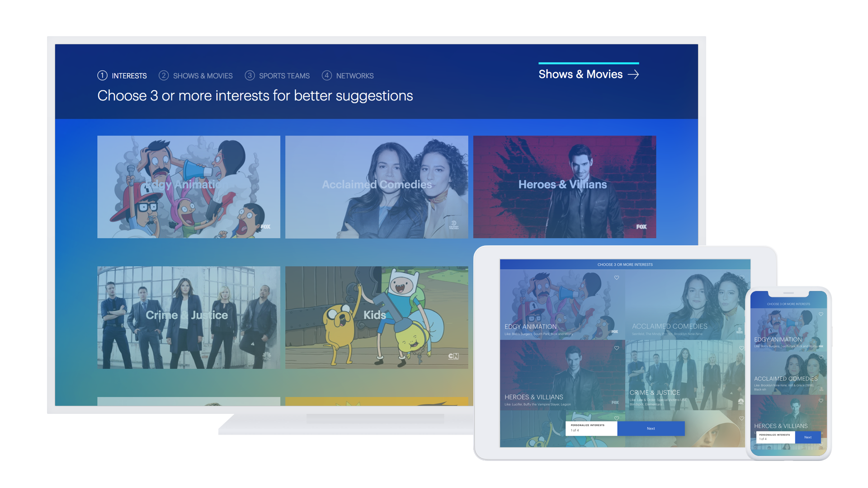Click the circled step 4 icon beside Networks
The image size is (868, 488).
click(x=326, y=75)
